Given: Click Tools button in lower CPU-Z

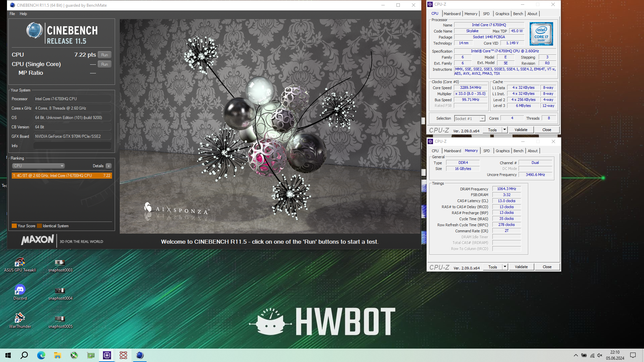Looking at the screenshot, I should coord(493,267).
